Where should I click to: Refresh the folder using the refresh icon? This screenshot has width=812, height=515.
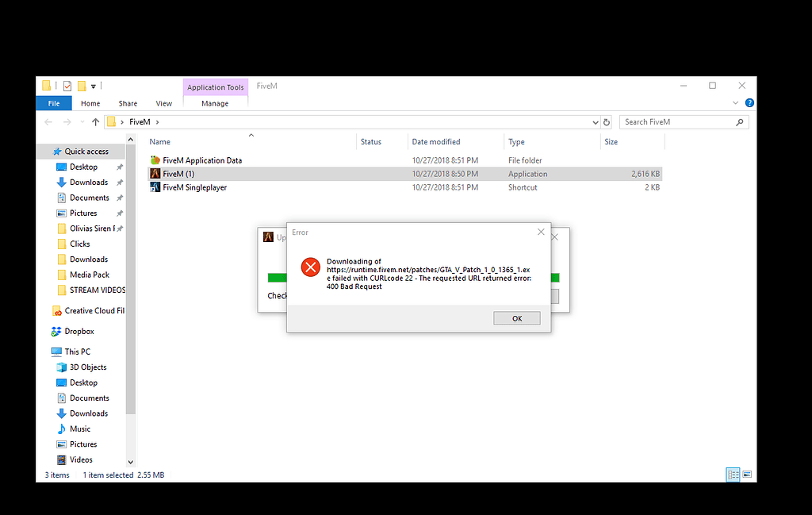(x=605, y=121)
